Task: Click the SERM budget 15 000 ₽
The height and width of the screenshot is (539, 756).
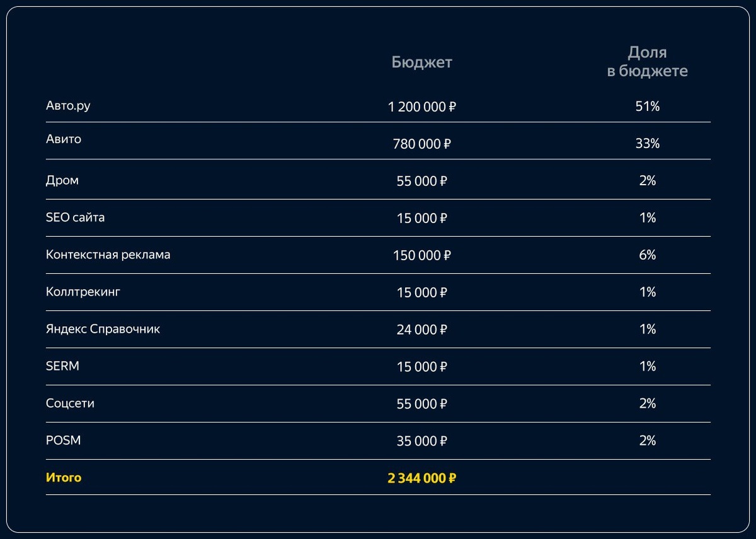Action: click(x=422, y=367)
